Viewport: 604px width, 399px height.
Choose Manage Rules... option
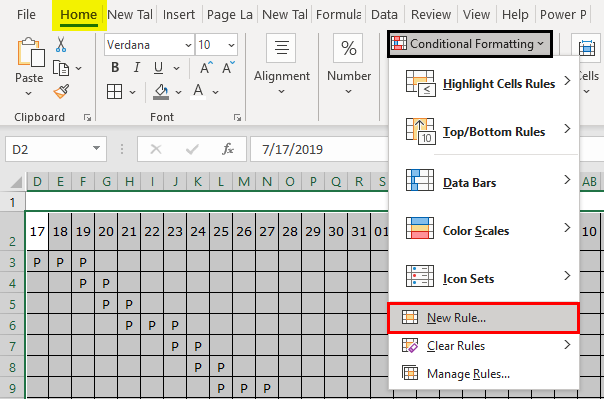coord(484,374)
